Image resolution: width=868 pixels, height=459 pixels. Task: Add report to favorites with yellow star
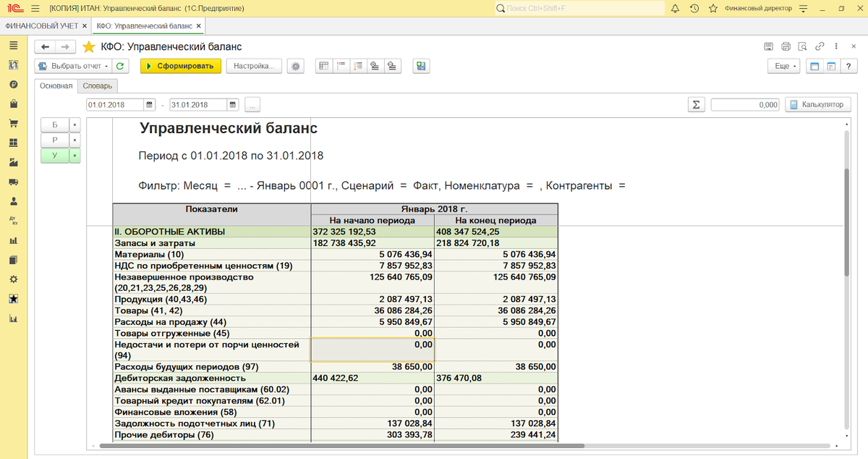pos(89,46)
